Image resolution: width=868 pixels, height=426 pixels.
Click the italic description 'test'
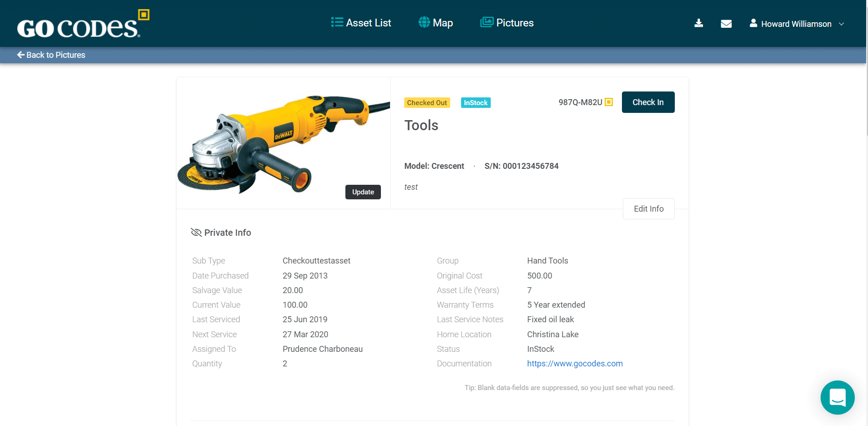[x=411, y=187]
